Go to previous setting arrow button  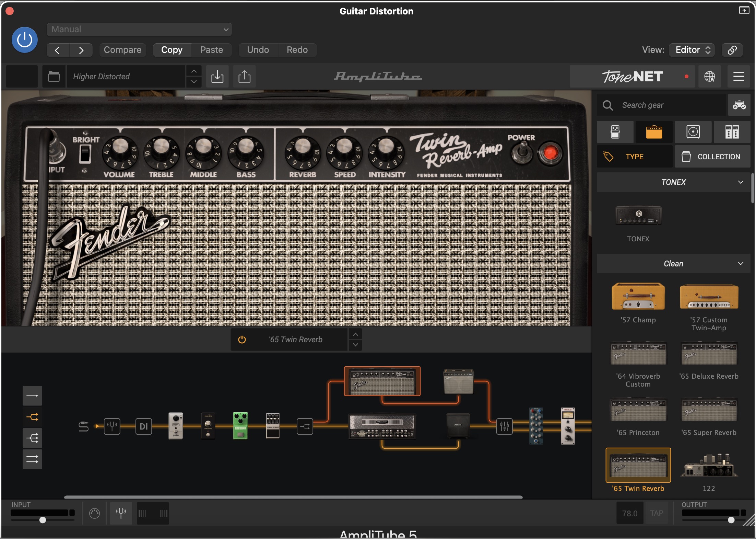(58, 50)
